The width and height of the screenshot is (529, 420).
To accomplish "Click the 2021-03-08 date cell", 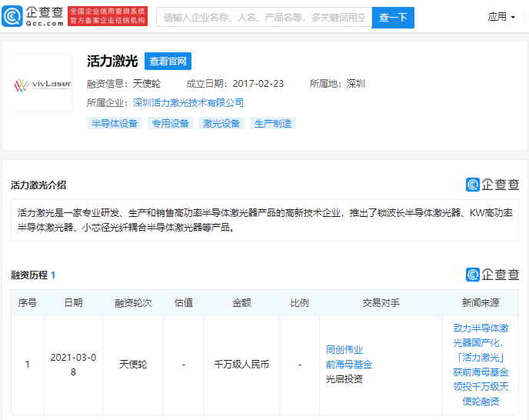I will pyautogui.click(x=73, y=365).
